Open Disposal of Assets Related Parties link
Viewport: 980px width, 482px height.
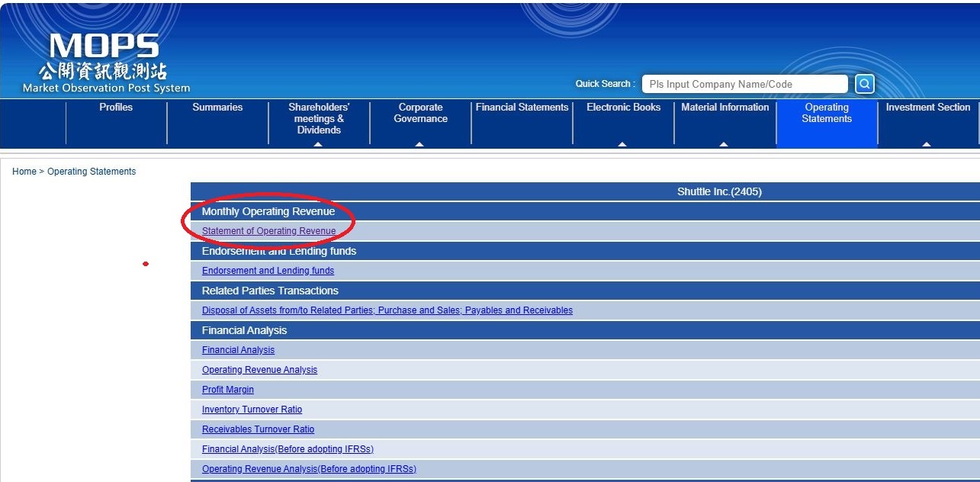[x=387, y=310]
